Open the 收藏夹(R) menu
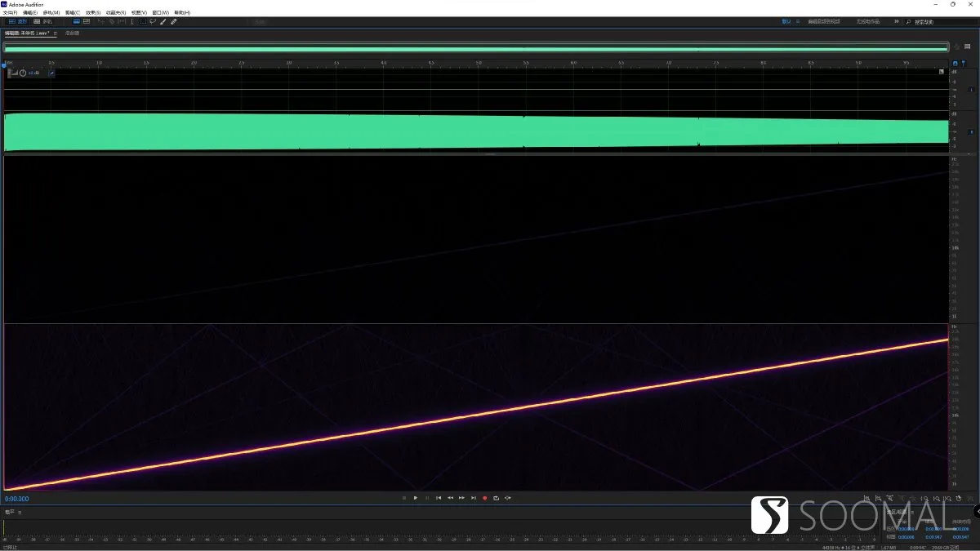Image resolution: width=980 pixels, height=551 pixels. point(116,13)
